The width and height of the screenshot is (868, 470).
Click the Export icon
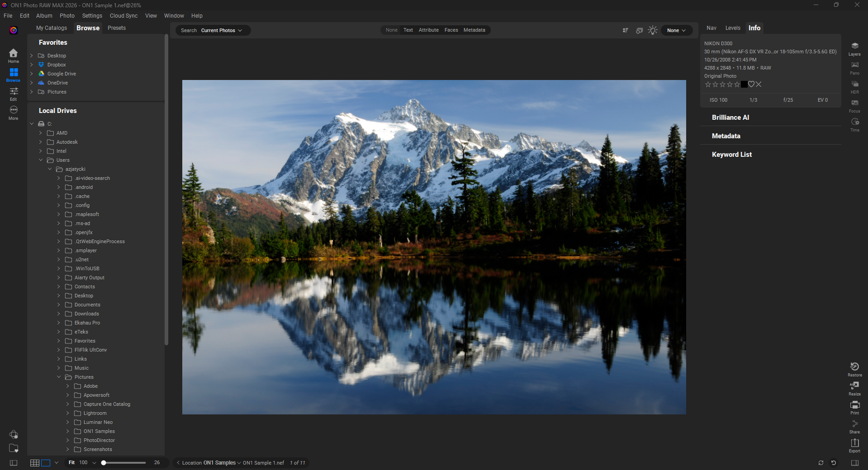[x=854, y=445]
